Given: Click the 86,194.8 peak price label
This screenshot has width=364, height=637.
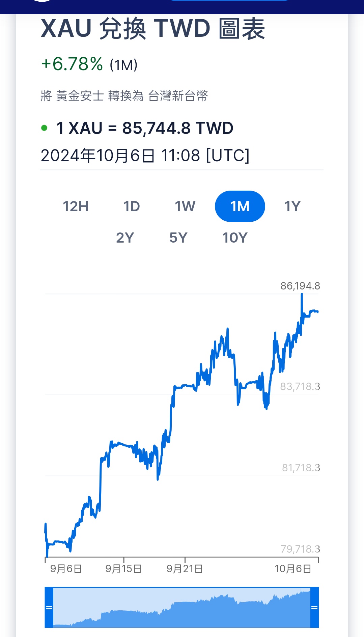Looking at the screenshot, I should [x=300, y=286].
